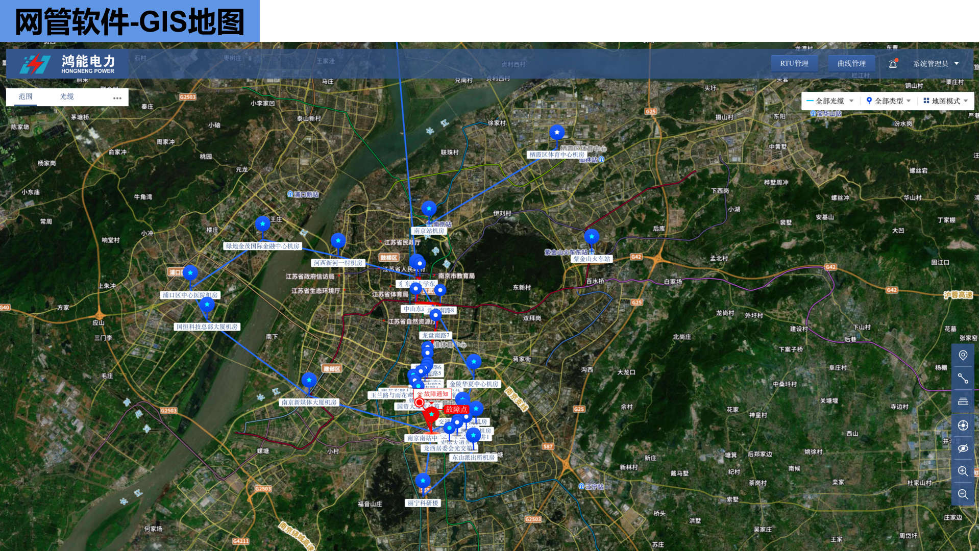980x551 pixels.
Task: Select the line connection tool icon
Action: click(x=963, y=379)
